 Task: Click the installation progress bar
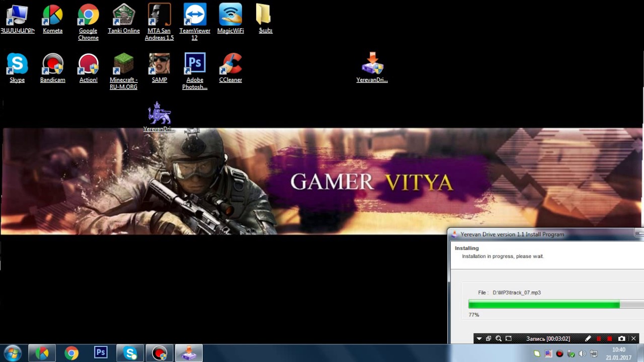[x=556, y=304]
